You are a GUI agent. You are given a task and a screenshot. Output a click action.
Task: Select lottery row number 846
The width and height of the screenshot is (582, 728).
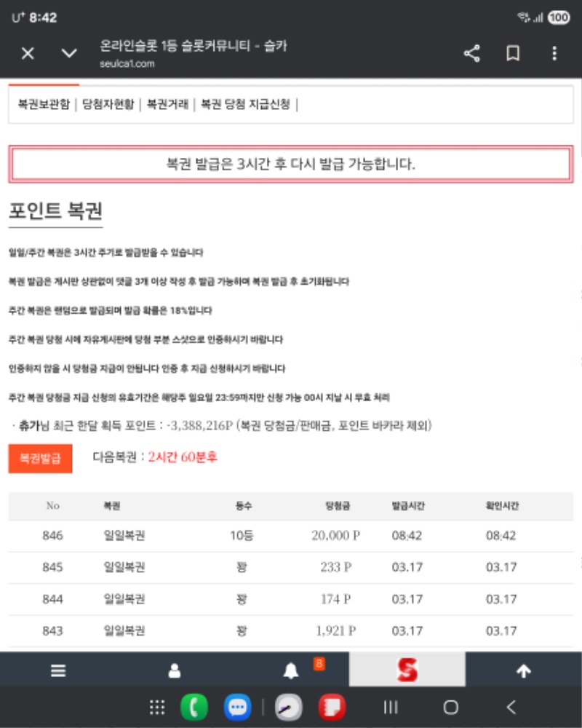291,536
